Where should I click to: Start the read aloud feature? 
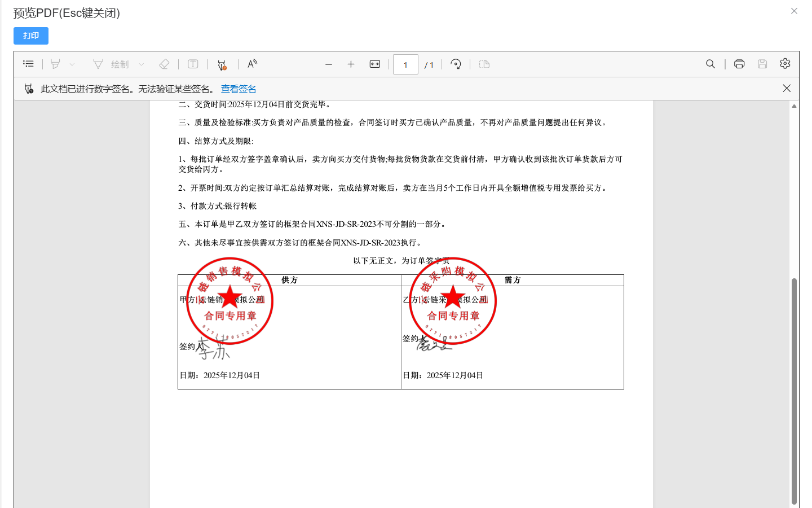coord(252,64)
